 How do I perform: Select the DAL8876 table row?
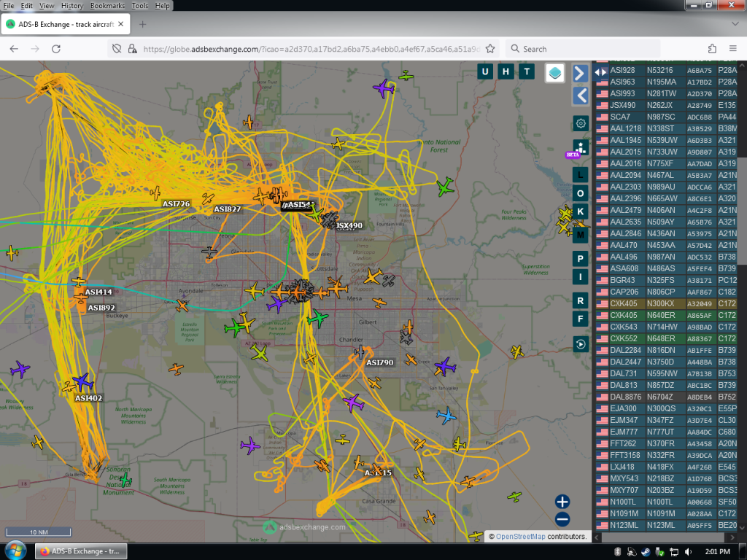[x=666, y=397]
